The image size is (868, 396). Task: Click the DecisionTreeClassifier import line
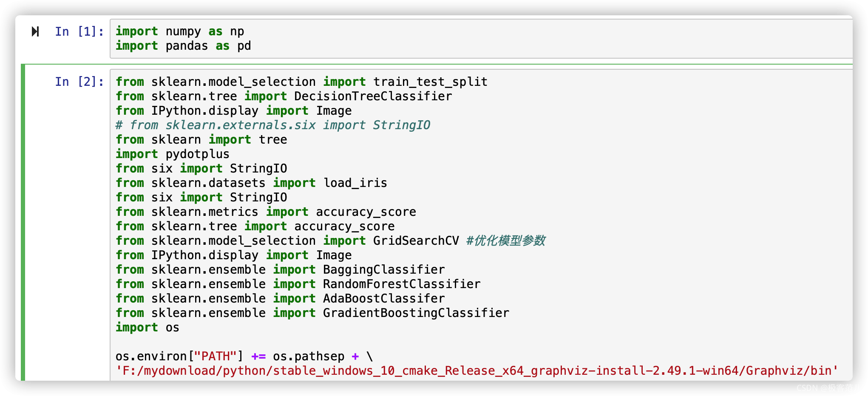pos(284,96)
